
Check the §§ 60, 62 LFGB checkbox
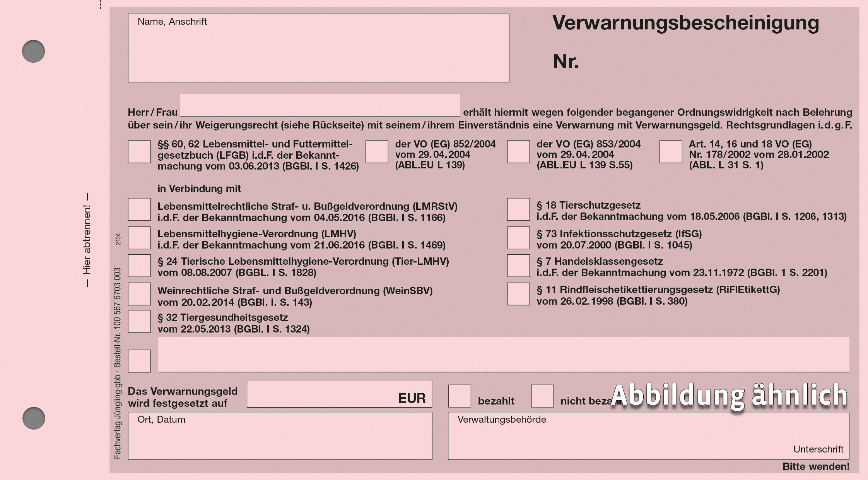[x=139, y=152]
